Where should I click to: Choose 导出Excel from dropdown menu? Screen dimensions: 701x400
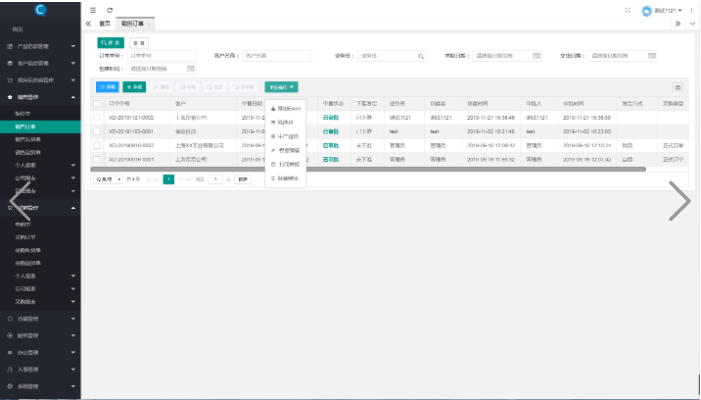[x=286, y=109]
